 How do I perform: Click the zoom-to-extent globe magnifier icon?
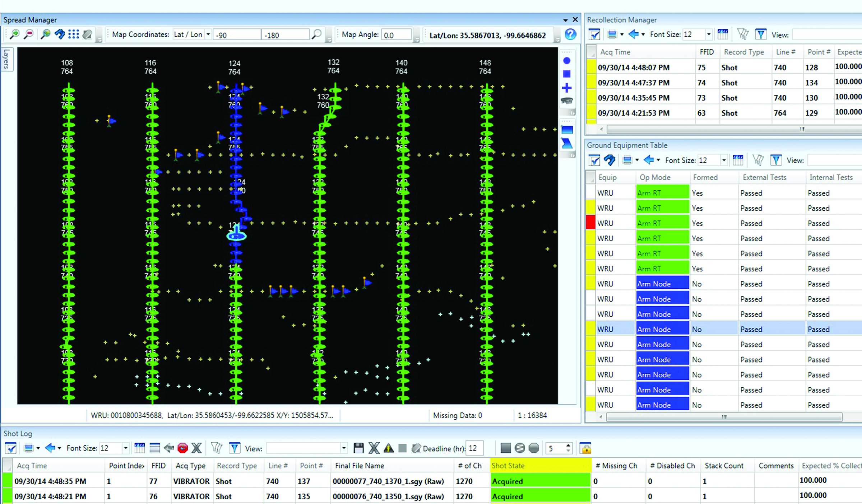tap(45, 34)
